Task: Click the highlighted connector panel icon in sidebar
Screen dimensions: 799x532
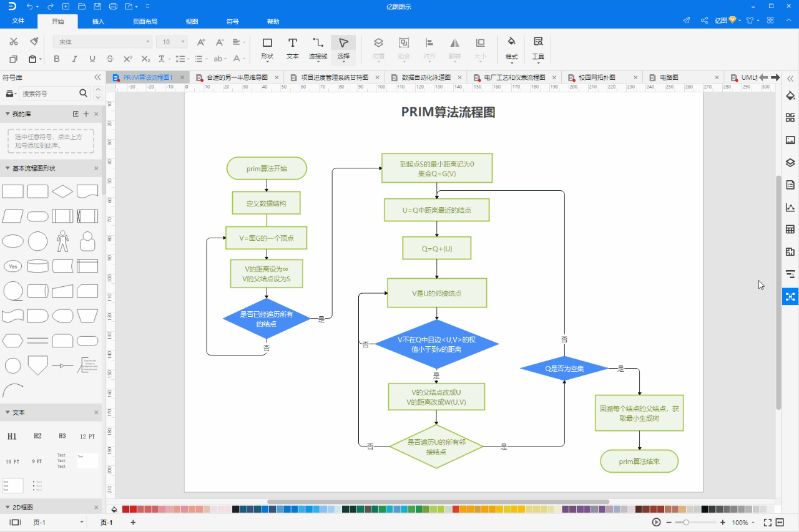Action: (x=790, y=296)
